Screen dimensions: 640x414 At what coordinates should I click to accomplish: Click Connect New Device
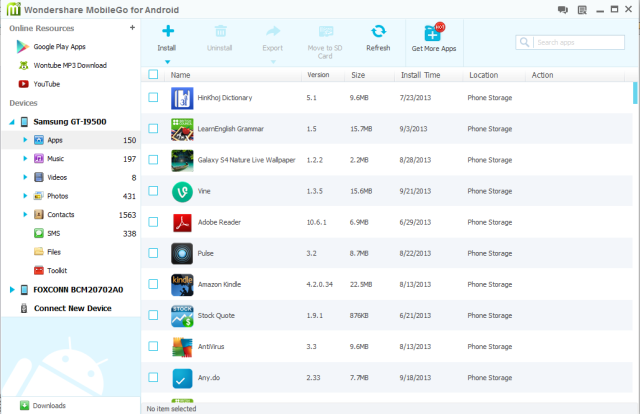click(x=73, y=308)
